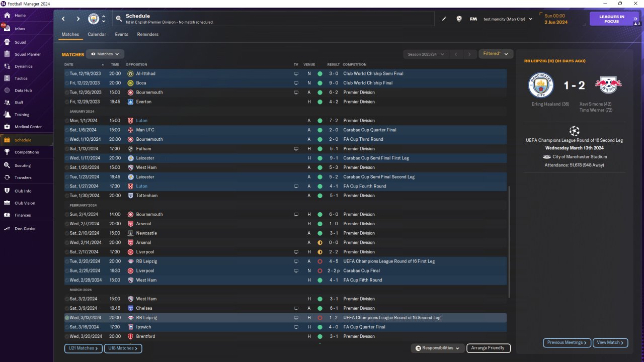
Task: Click the Ipswich opposition name
Action: [144, 327]
